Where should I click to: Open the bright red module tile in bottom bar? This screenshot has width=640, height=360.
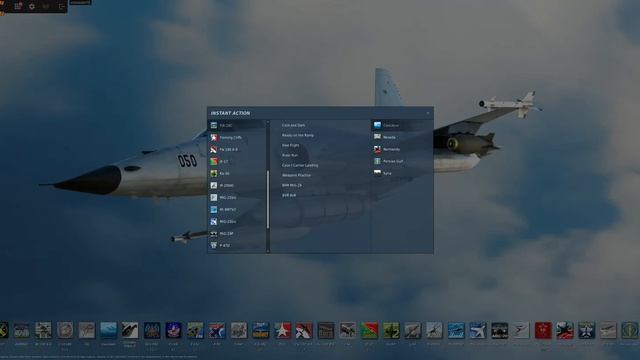click(x=543, y=330)
